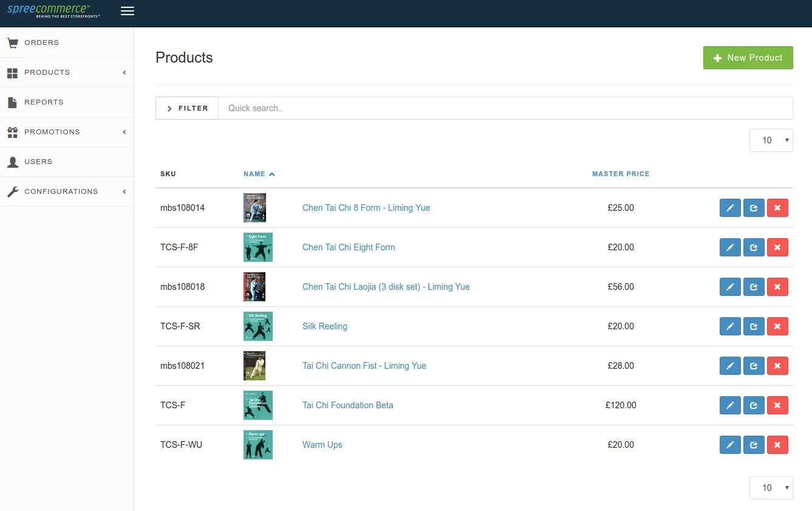Click edit pencil icon for Silk Reeling
The height and width of the screenshot is (511, 812).
730,326
